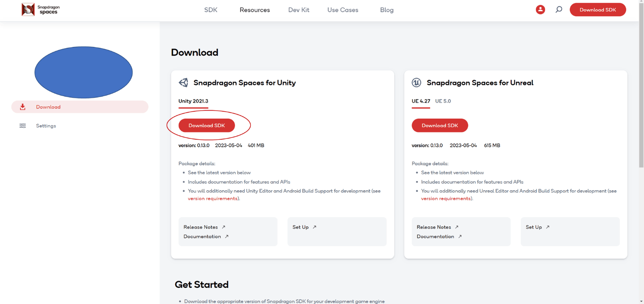
Task: Click arrow icon beside Unreal Documentation
Action: pos(460,236)
